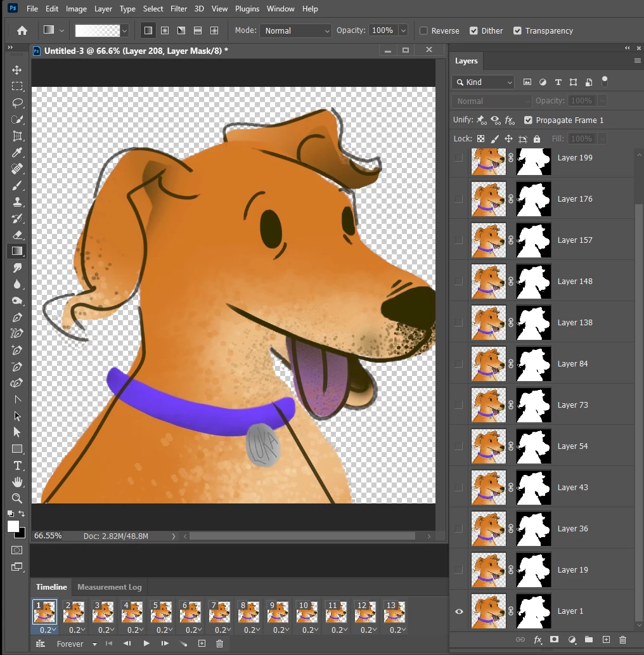Enable the Reverse checkbox
Viewport: 644px width, 655px height.
point(423,30)
